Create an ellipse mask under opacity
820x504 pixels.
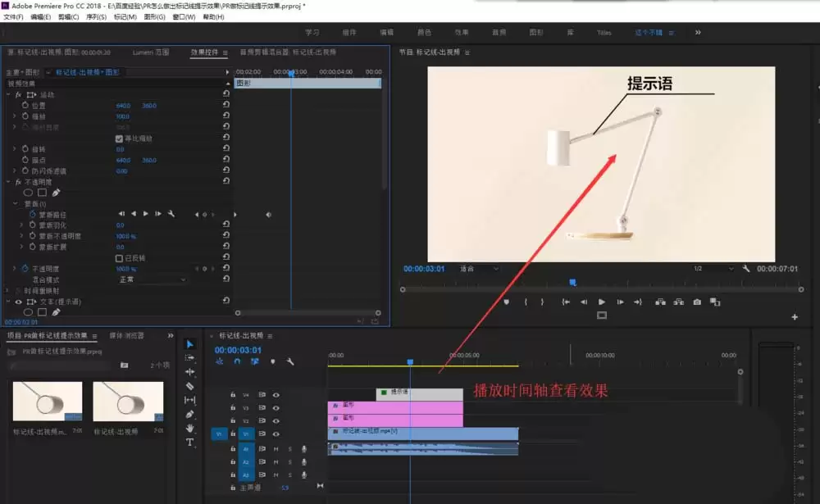(x=28, y=193)
